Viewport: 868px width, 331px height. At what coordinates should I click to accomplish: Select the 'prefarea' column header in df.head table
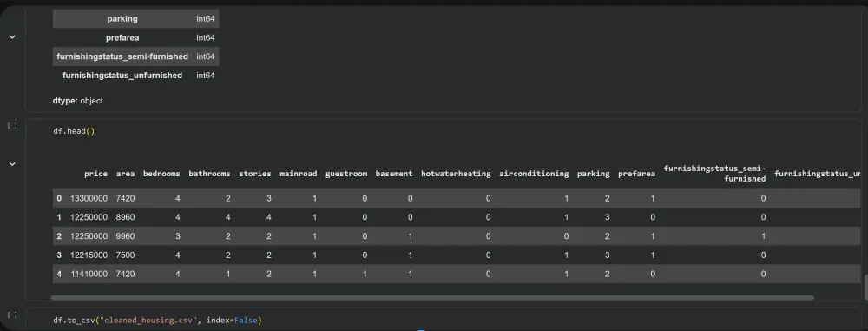click(x=636, y=174)
